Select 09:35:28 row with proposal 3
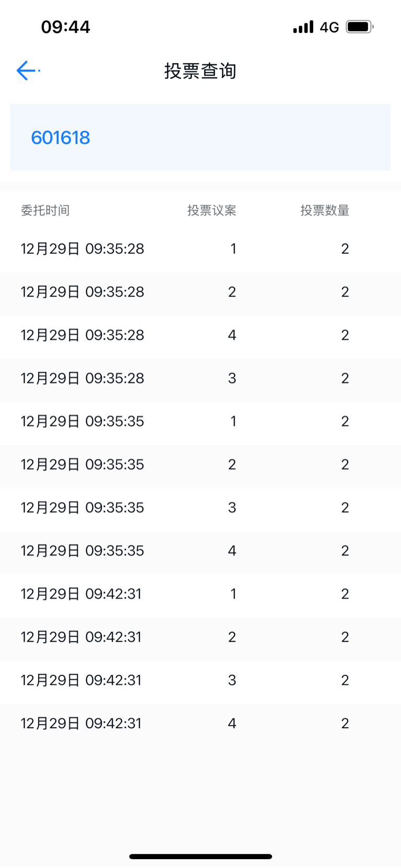The height and width of the screenshot is (868, 401). (x=200, y=378)
